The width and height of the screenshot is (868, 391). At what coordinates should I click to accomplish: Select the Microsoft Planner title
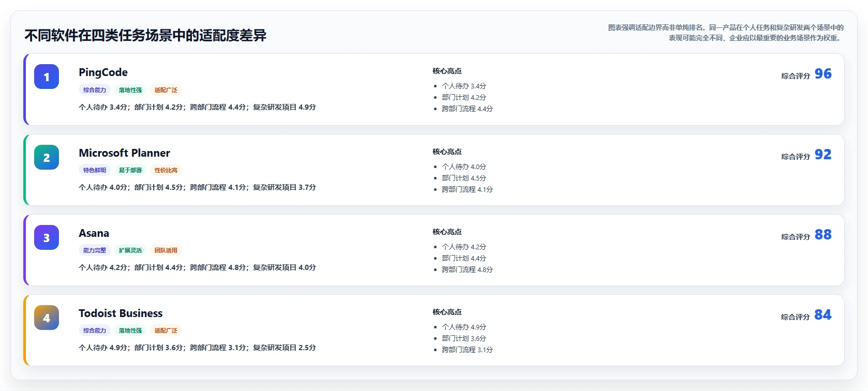(x=124, y=153)
